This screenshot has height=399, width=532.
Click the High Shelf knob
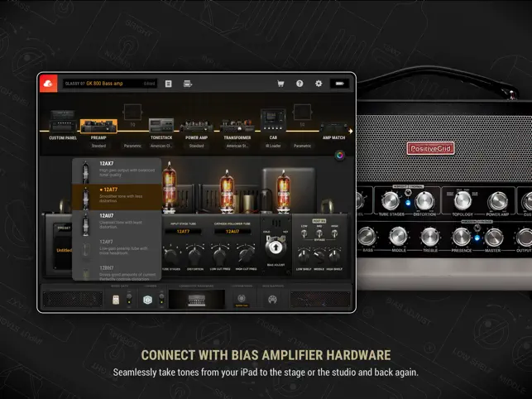point(334,256)
